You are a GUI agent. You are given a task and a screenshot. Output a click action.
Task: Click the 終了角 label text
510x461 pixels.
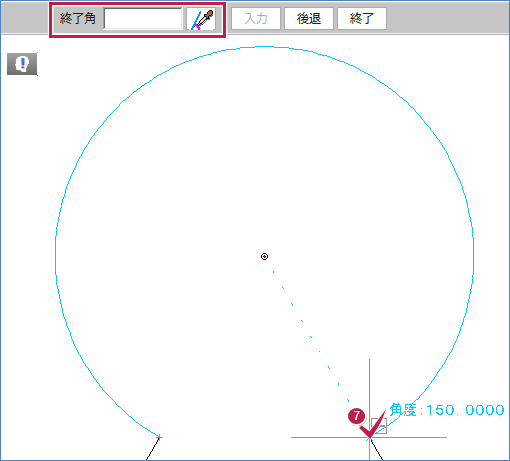pyautogui.click(x=78, y=18)
